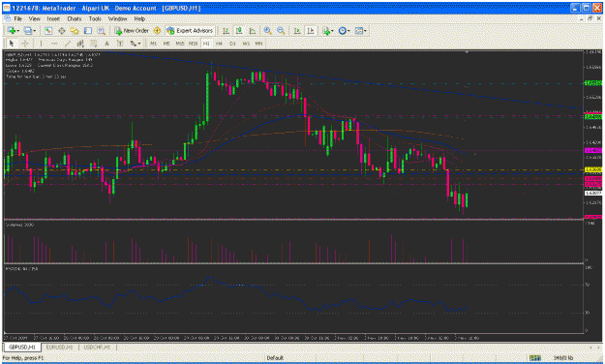Expand the New Chart dropdown arrow
The width and height of the screenshot is (605, 364).
click(18, 30)
